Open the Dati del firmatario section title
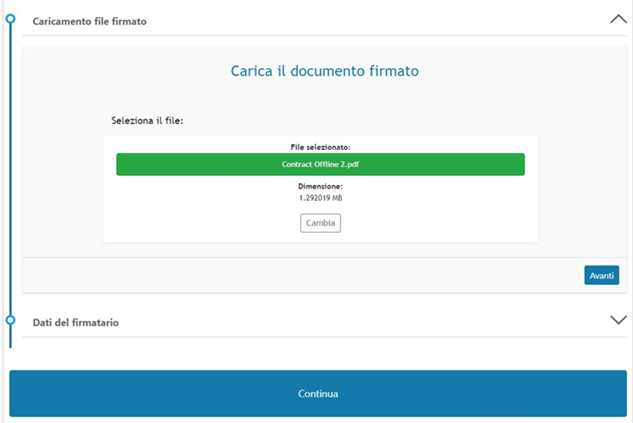Image resolution: width=633 pixels, height=423 pixels. point(75,322)
